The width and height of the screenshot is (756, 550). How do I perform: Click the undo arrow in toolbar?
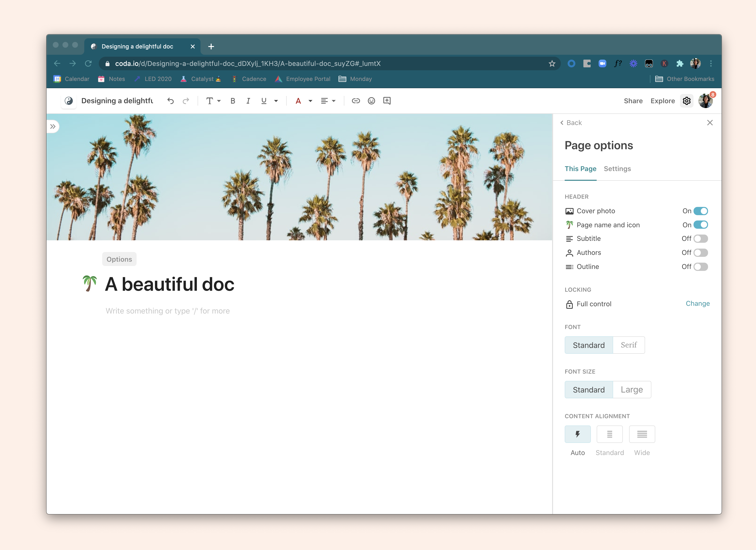170,101
